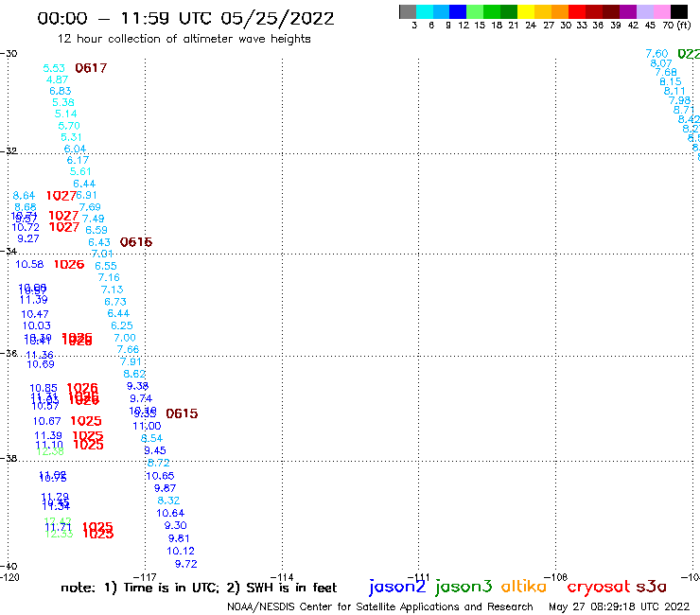Click the wave height value '8.64'

click(x=24, y=196)
